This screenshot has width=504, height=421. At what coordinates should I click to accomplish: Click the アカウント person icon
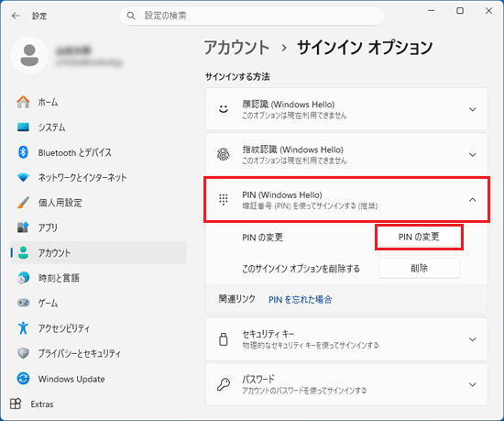[23, 253]
